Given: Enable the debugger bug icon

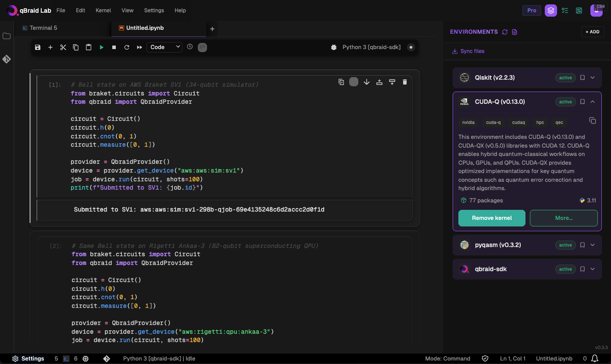Looking at the screenshot, I should click(x=334, y=47).
